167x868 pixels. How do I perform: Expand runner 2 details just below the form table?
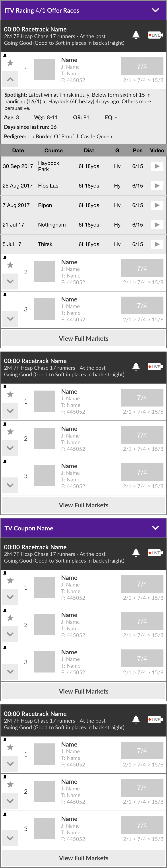tap(10, 281)
